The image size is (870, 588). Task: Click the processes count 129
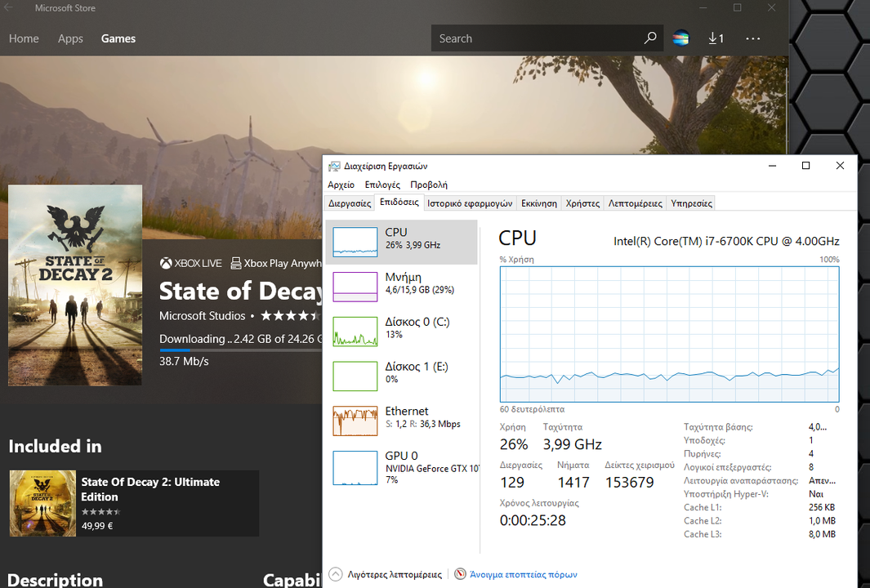point(511,482)
